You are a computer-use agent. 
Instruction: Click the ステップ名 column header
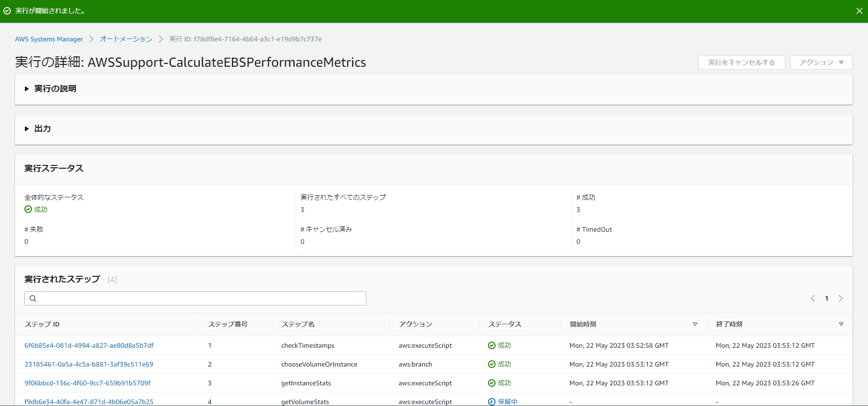coord(298,324)
